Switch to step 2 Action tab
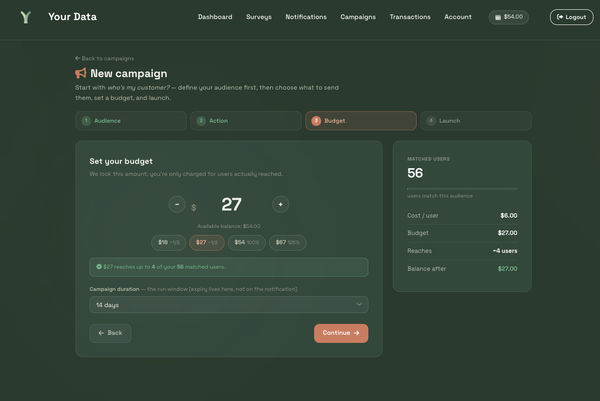600x401 pixels. (246, 121)
